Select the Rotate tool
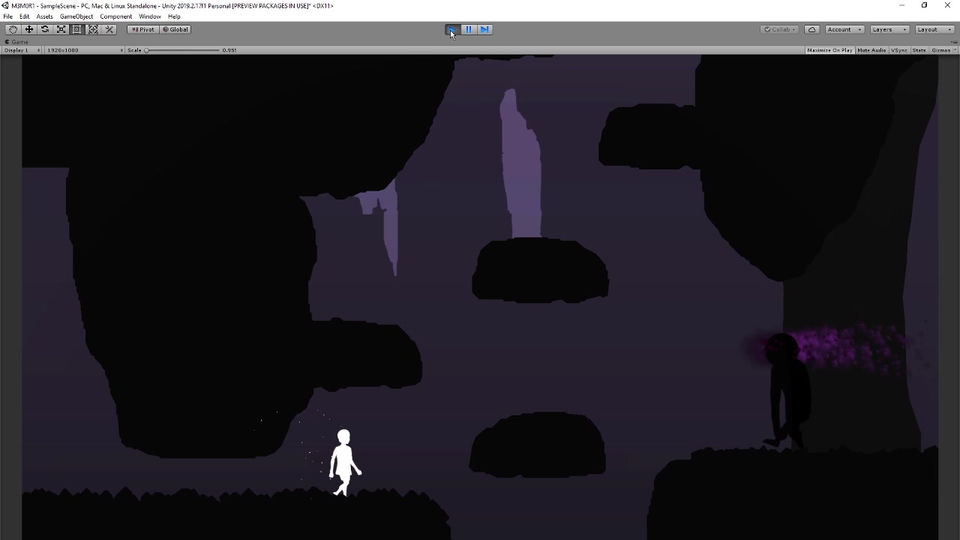Image resolution: width=960 pixels, height=540 pixels. click(45, 29)
